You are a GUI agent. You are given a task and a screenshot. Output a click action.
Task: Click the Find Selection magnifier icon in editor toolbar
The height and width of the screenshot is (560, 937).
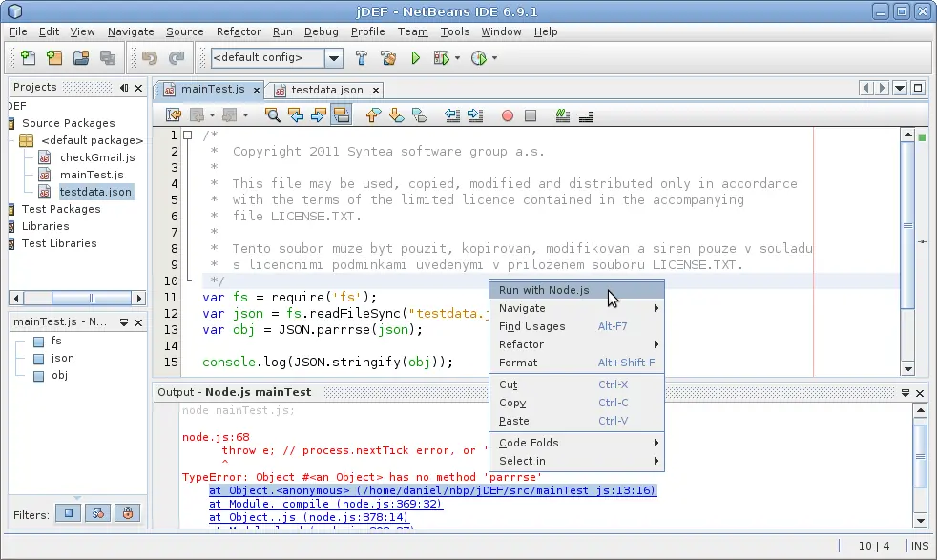pyautogui.click(x=273, y=115)
